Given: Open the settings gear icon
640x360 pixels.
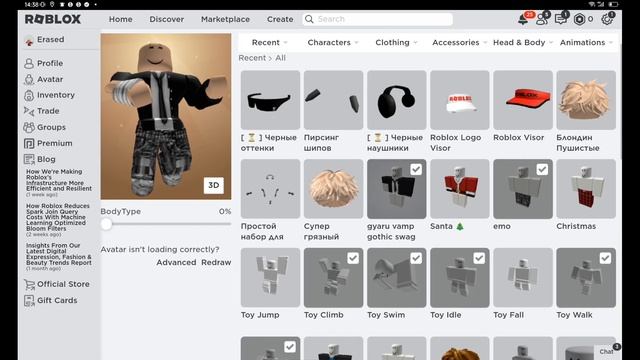Looking at the screenshot, I should coord(607,19).
